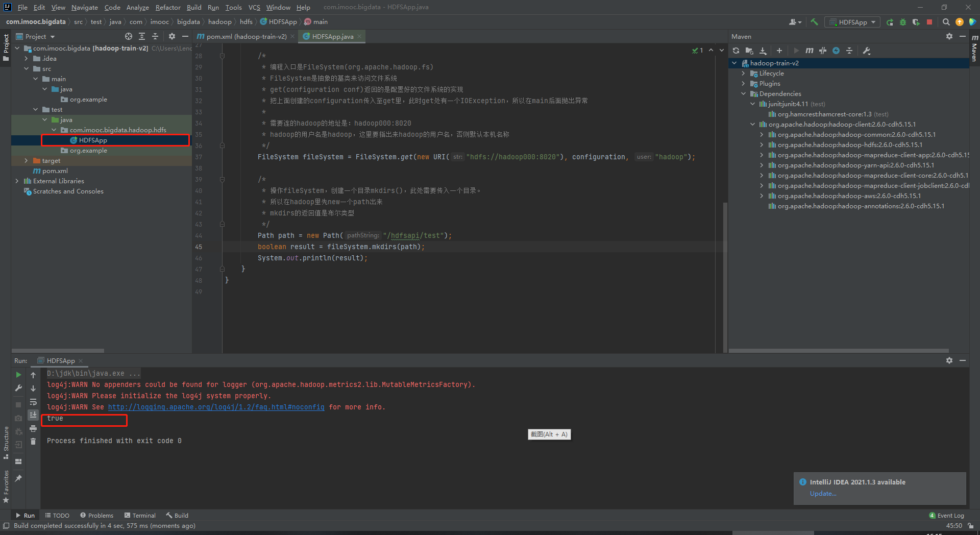Stop the running process with red square
980x535 pixels.
click(929, 22)
